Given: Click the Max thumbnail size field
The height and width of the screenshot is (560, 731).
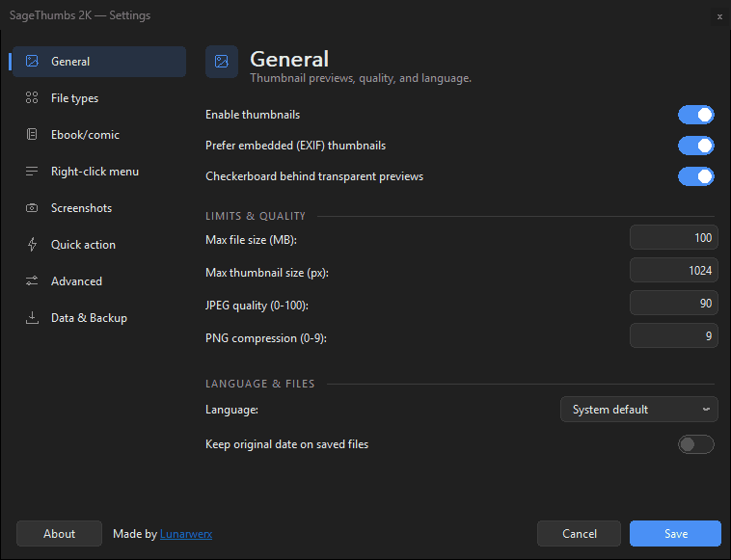Looking at the screenshot, I should pyautogui.click(x=674, y=270).
